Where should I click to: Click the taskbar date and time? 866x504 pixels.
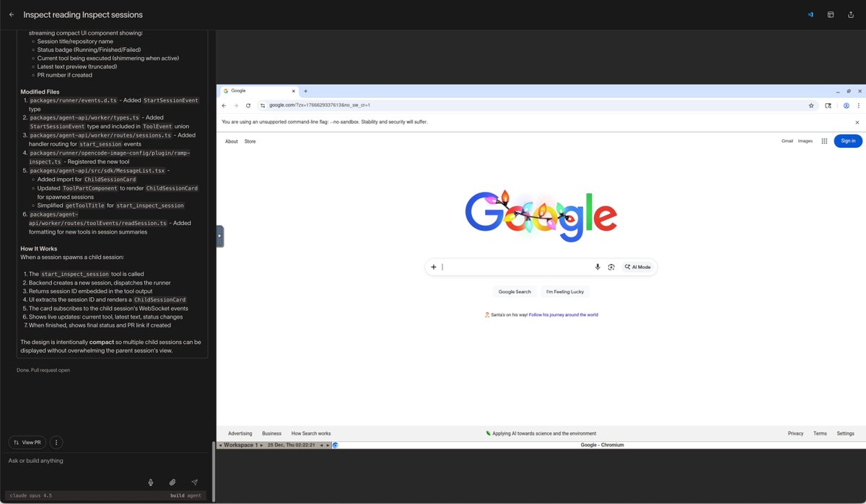coord(291,445)
